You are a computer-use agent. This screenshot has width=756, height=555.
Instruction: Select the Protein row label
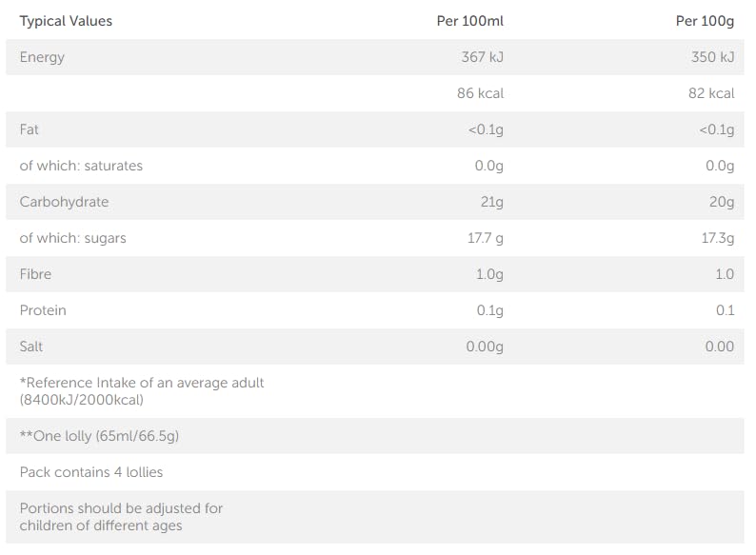pos(43,310)
